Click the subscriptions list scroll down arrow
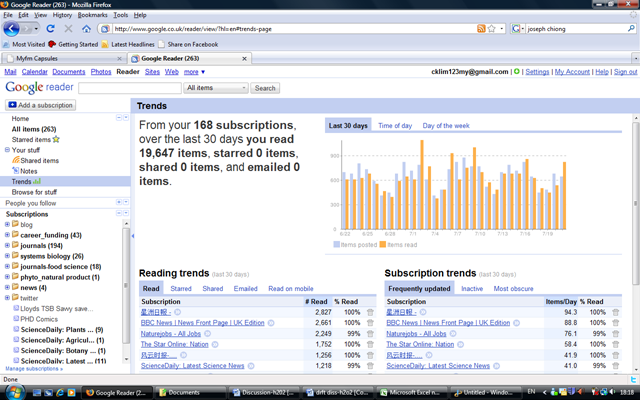640x400 pixels. tap(126, 360)
